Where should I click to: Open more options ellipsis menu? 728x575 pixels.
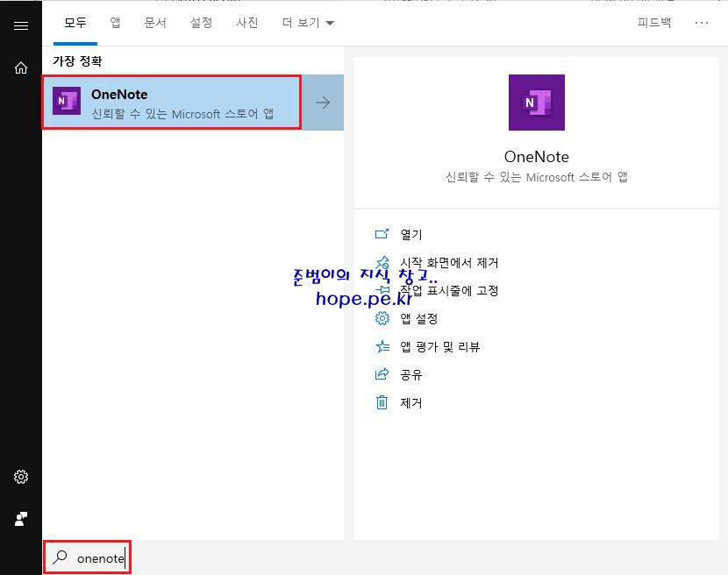tap(701, 23)
